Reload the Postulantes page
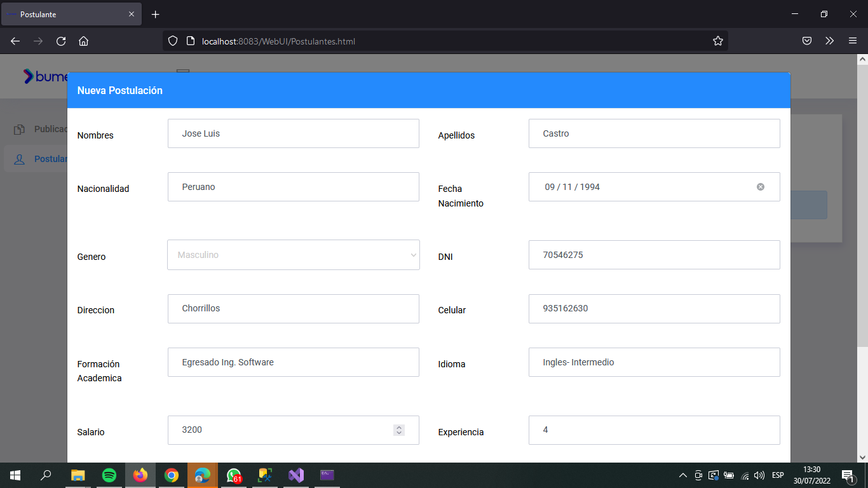The width and height of the screenshot is (868, 488). (60, 40)
